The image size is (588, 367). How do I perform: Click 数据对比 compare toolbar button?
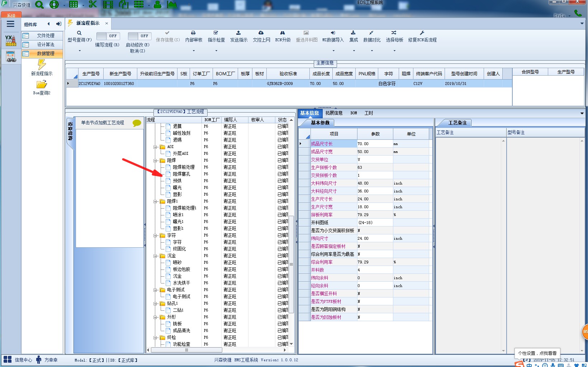coord(372,36)
